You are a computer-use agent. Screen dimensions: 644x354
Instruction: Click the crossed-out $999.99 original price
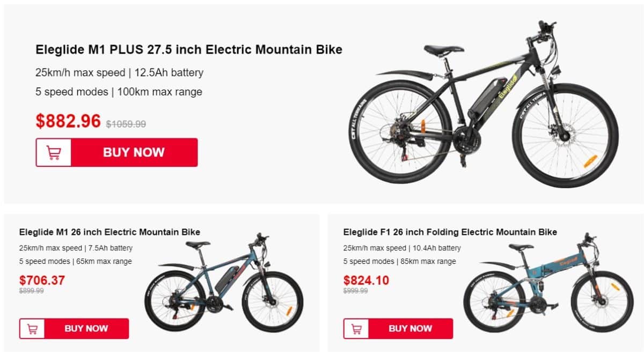coord(356,291)
